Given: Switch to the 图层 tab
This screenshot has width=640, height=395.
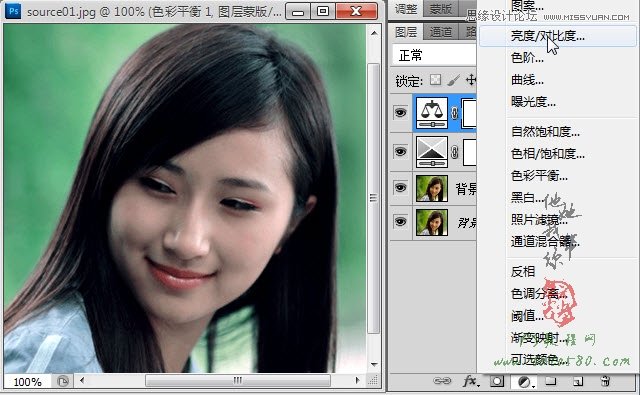Looking at the screenshot, I should point(406,32).
